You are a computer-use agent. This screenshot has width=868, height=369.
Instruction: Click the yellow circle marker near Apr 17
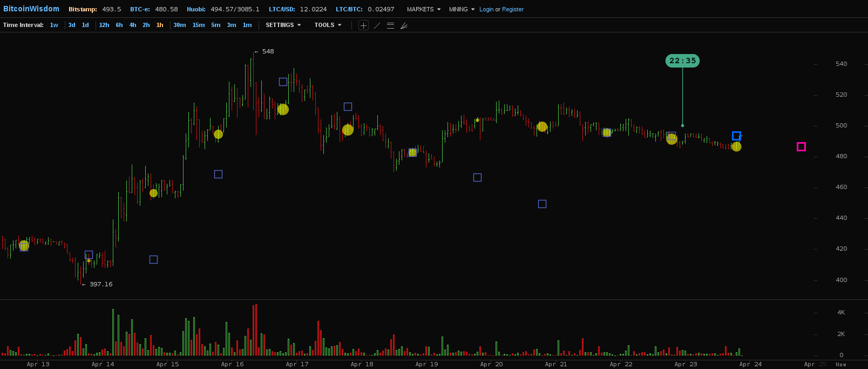pyautogui.click(x=283, y=109)
